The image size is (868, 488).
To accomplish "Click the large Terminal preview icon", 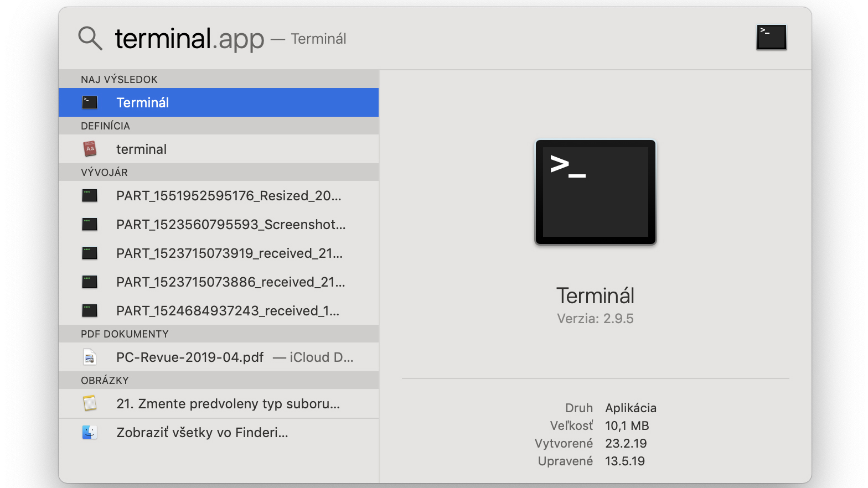I will (x=596, y=192).
